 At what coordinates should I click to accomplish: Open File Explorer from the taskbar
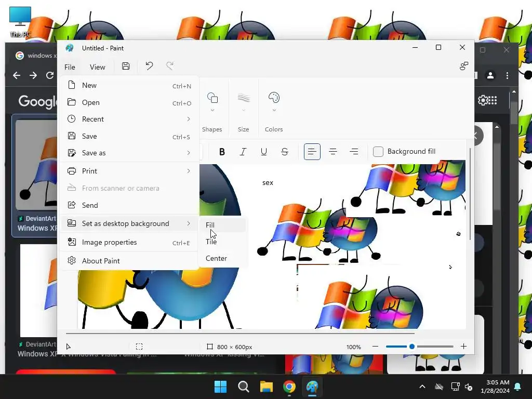point(267,387)
